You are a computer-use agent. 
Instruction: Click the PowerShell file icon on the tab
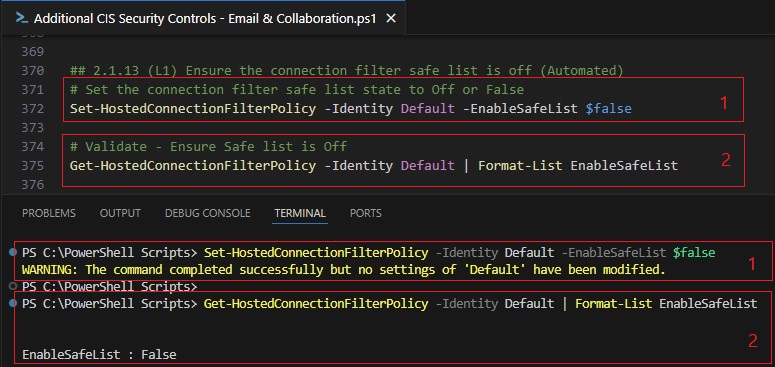[21, 18]
